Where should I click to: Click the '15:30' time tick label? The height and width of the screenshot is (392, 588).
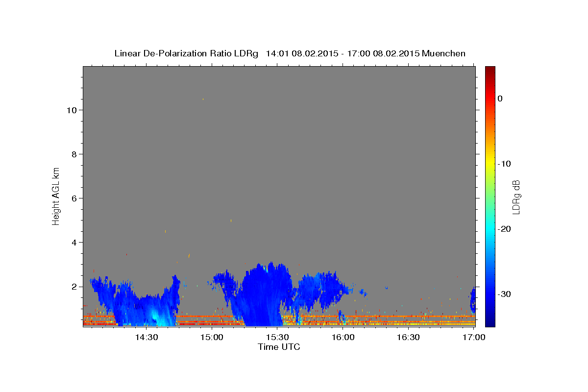coord(277,337)
